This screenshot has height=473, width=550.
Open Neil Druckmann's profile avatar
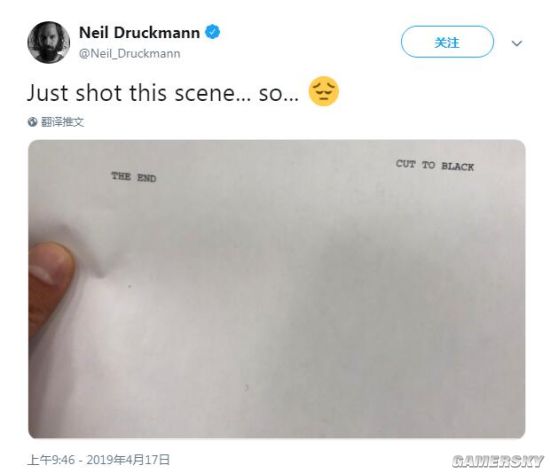tap(48, 42)
